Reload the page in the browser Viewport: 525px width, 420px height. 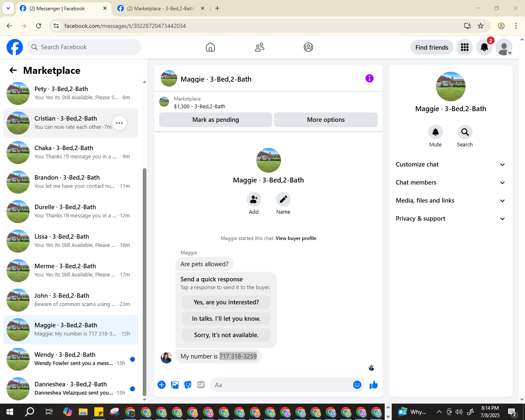(x=39, y=26)
